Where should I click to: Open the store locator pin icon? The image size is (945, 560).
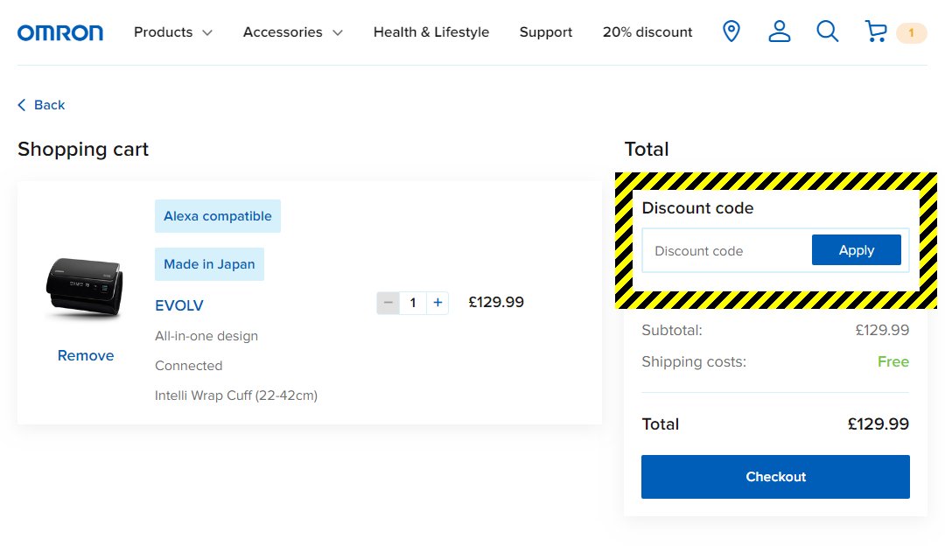(731, 32)
